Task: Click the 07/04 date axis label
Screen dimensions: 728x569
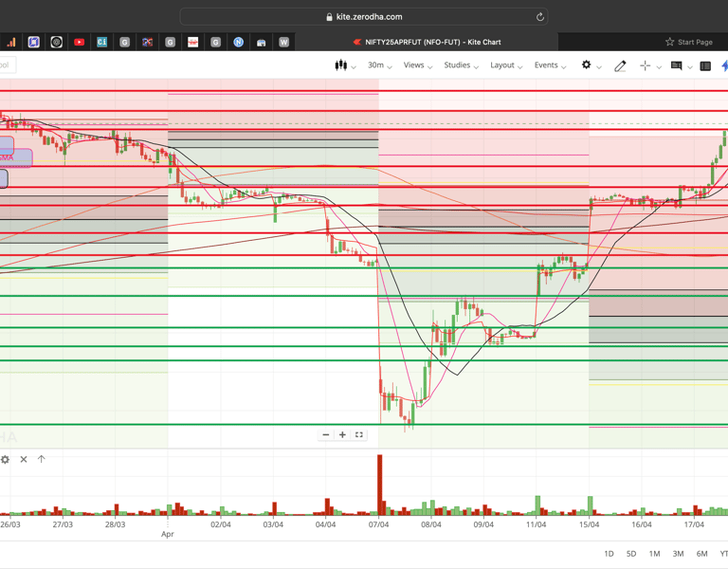Action: [x=378, y=524]
